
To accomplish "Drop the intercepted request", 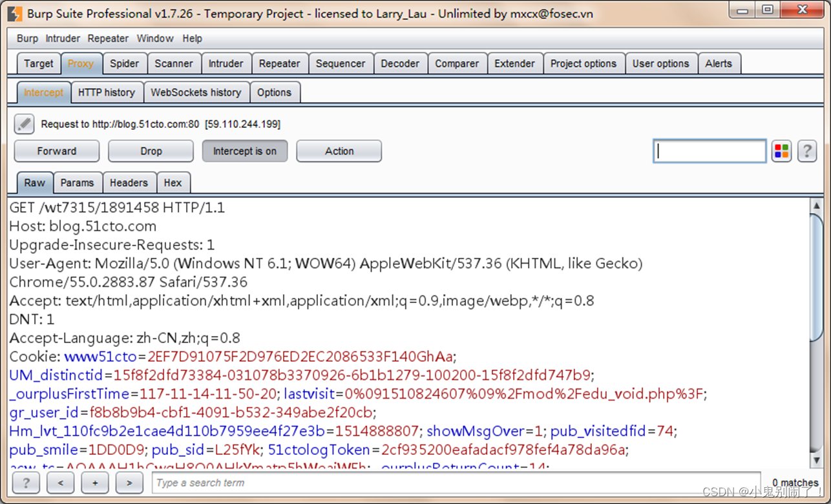I will coord(151,151).
